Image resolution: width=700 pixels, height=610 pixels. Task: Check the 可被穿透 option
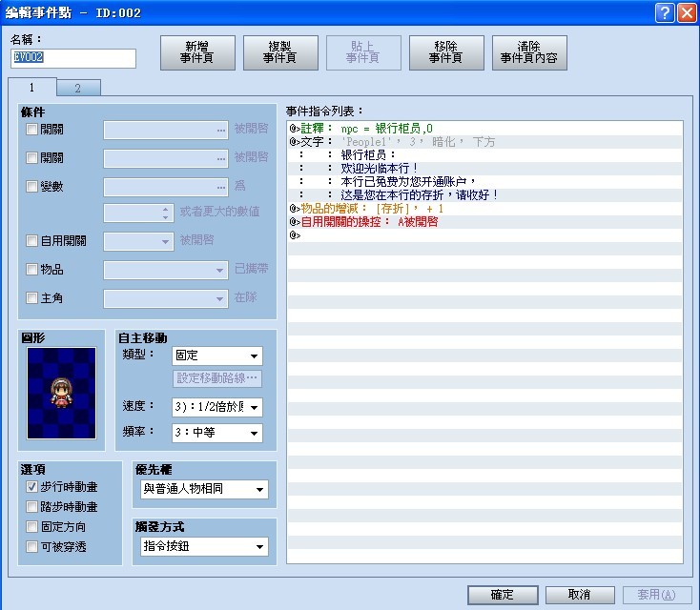[x=31, y=547]
